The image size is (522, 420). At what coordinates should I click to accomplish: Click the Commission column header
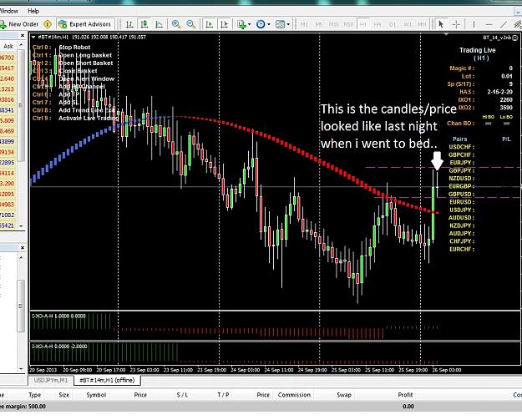point(294,395)
